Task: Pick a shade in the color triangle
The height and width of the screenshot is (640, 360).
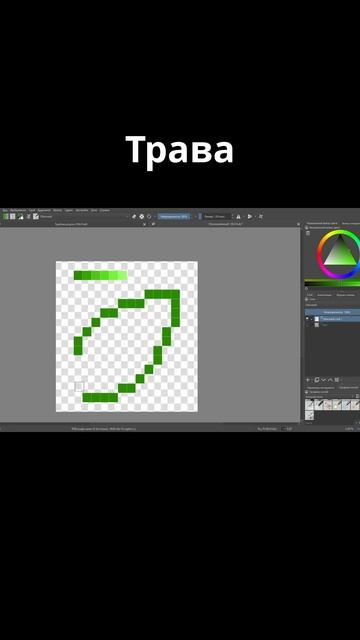Action: coord(340,255)
